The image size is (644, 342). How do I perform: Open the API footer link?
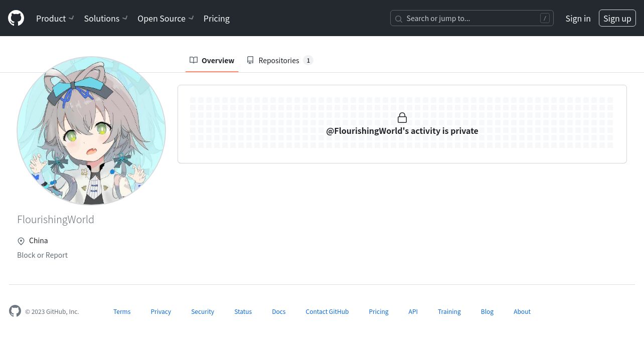pyautogui.click(x=413, y=311)
